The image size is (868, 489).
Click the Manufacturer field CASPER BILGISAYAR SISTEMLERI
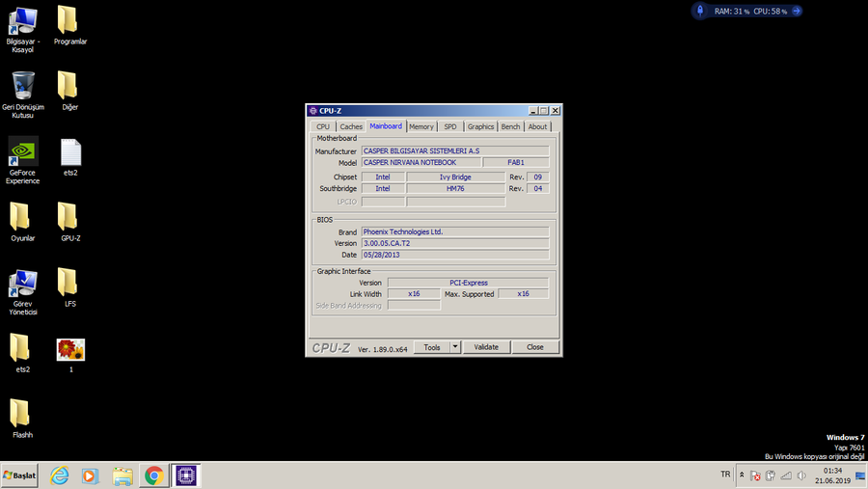point(455,150)
